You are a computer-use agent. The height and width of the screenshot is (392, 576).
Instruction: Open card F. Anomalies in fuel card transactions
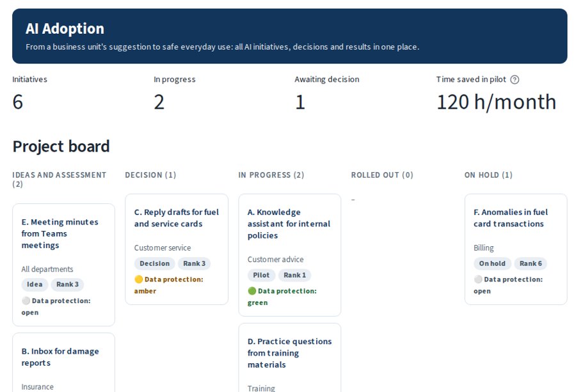coord(516,249)
